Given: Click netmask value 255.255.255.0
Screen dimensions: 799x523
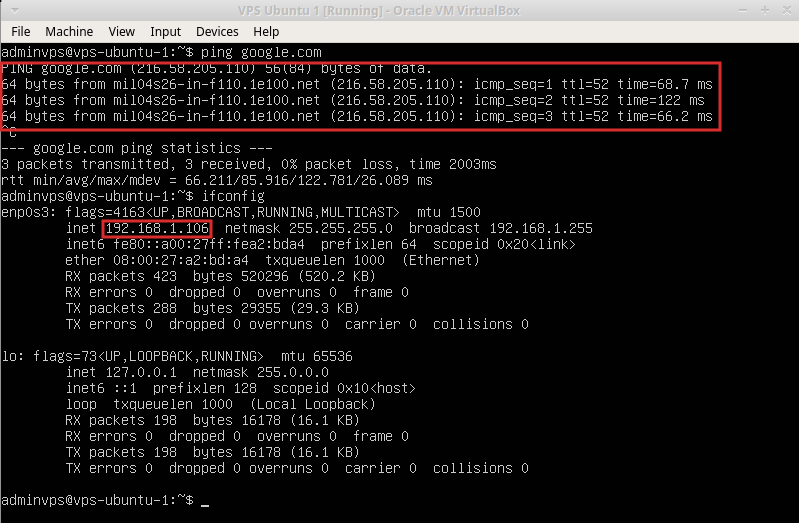Looking at the screenshot, I should tap(341, 228).
